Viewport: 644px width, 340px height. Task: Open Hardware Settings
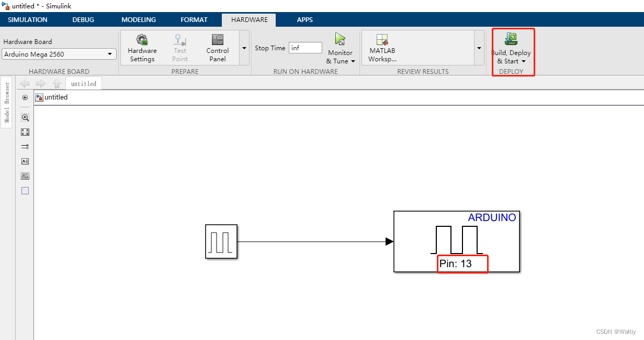(142, 48)
